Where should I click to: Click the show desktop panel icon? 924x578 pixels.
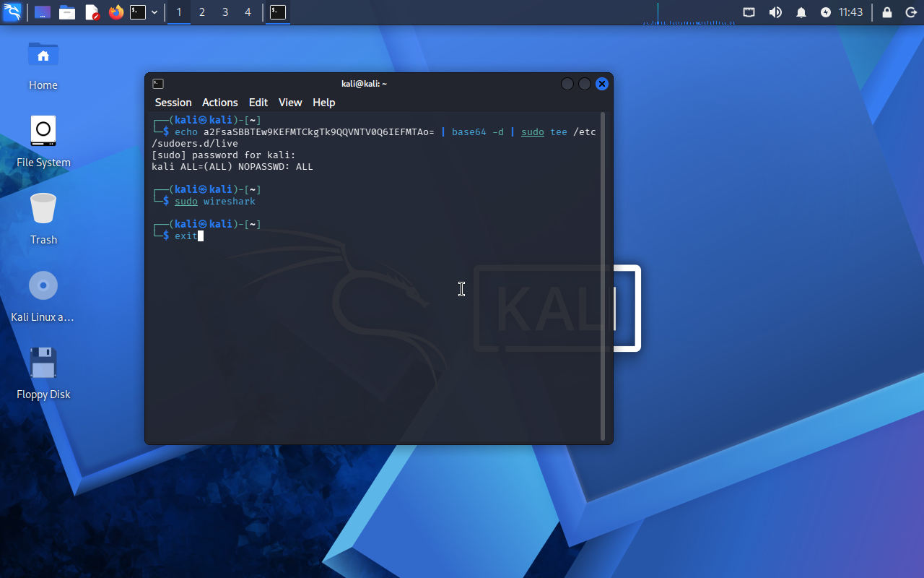[x=43, y=12]
